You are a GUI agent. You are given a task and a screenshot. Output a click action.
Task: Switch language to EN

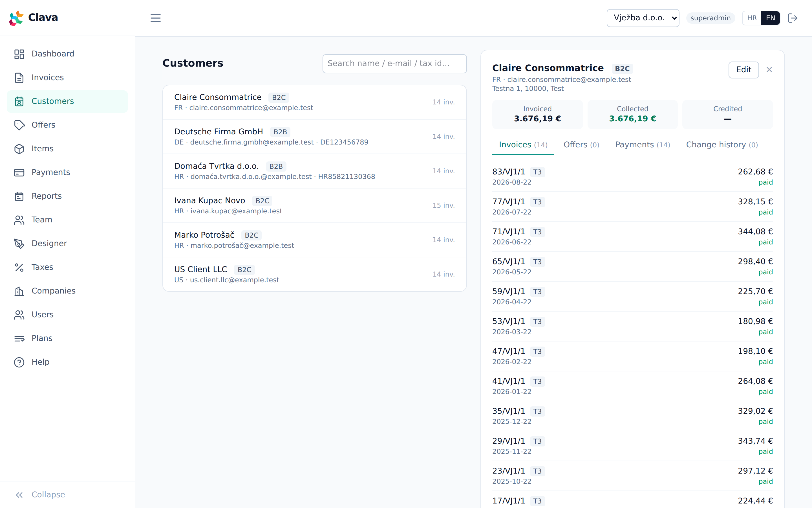coord(770,18)
